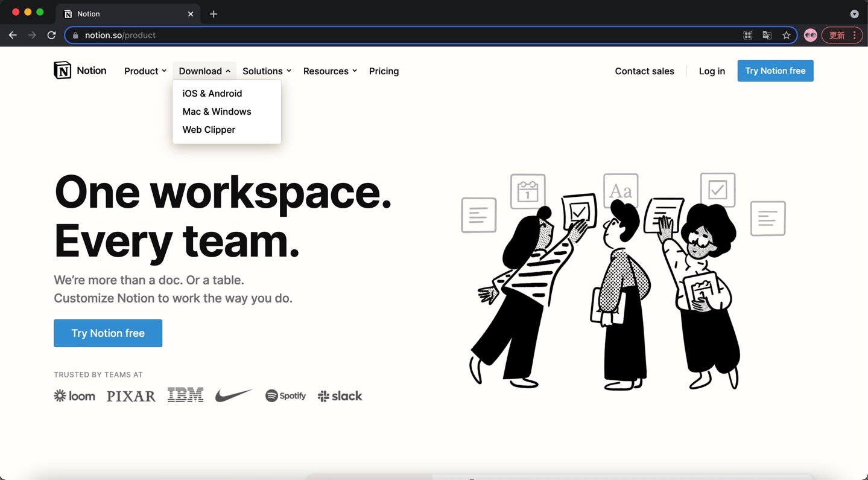
Task: Click the Loom logo
Action: pyautogui.click(x=75, y=396)
